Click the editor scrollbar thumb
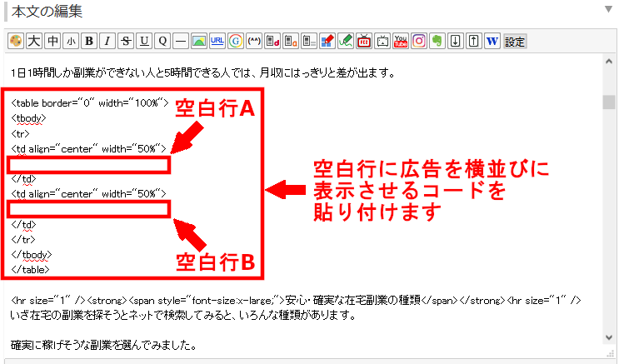The height and width of the screenshot is (364, 619). coord(609,102)
